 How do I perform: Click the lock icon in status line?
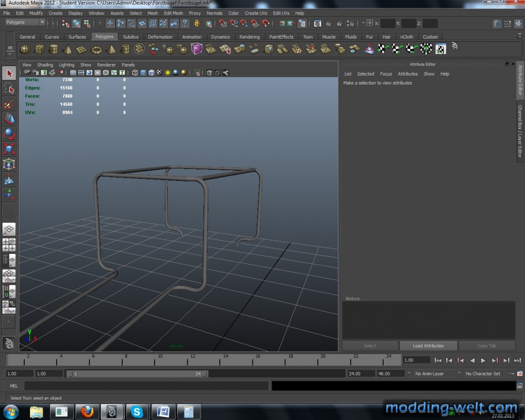197,23
